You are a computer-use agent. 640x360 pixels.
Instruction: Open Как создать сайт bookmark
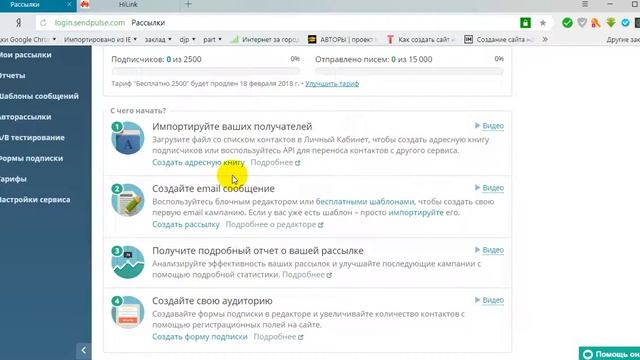click(420, 40)
